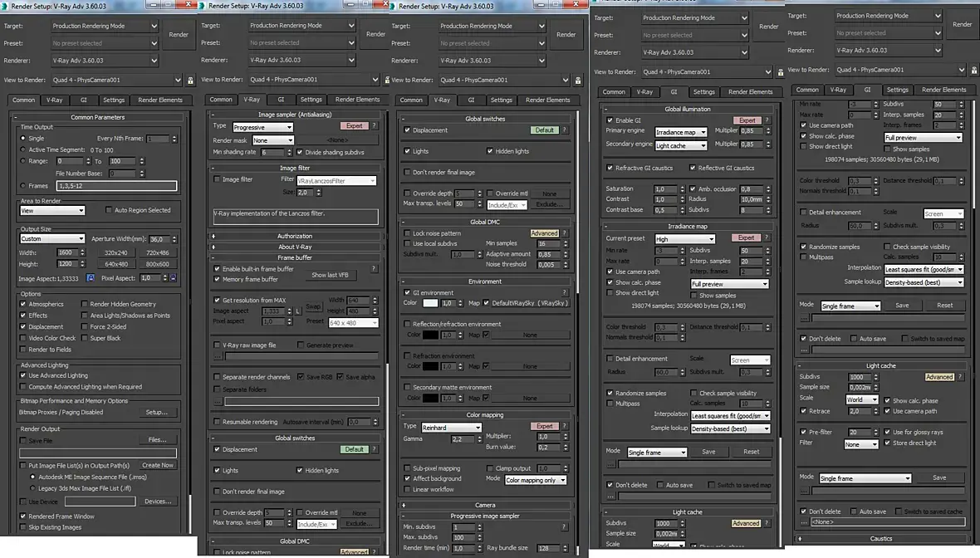Select the Single time output radio button
980x558 pixels.
[x=23, y=138]
